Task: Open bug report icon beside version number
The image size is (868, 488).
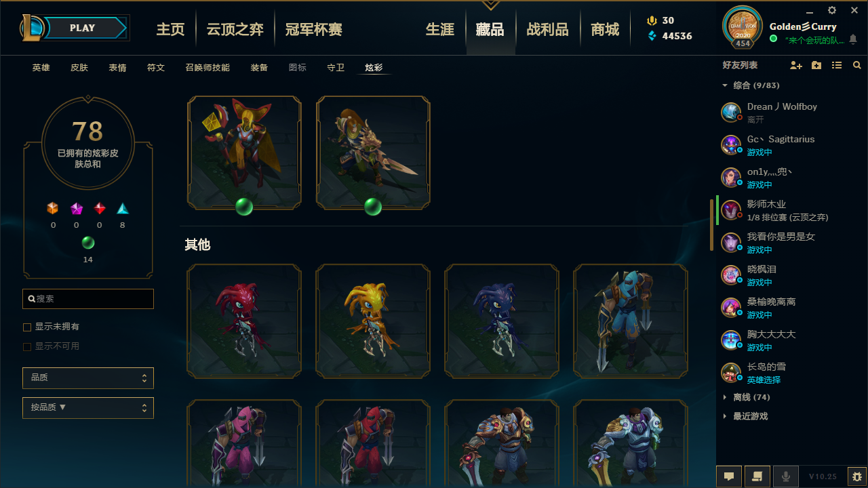Action: 857,476
